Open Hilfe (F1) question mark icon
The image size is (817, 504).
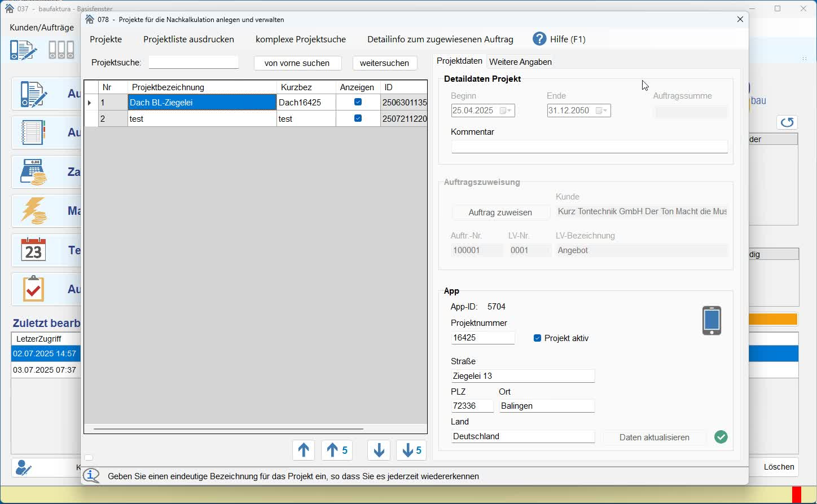pos(540,39)
